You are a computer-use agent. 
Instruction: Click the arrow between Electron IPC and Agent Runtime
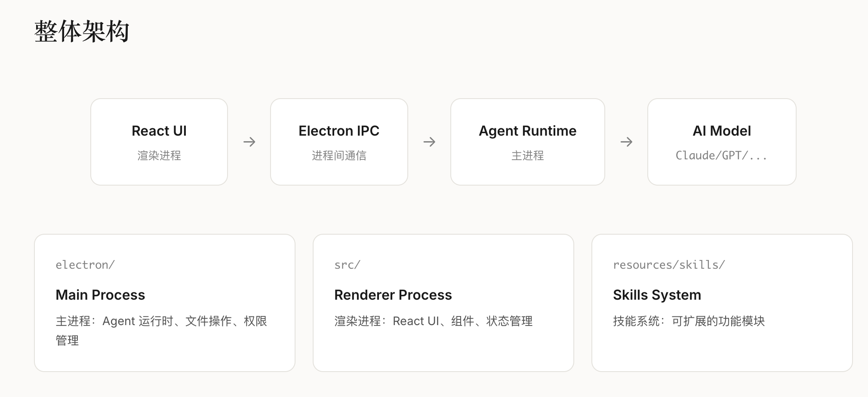[x=429, y=142]
